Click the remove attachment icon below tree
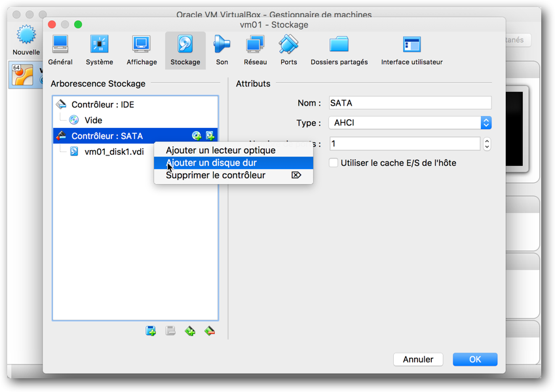 point(170,331)
